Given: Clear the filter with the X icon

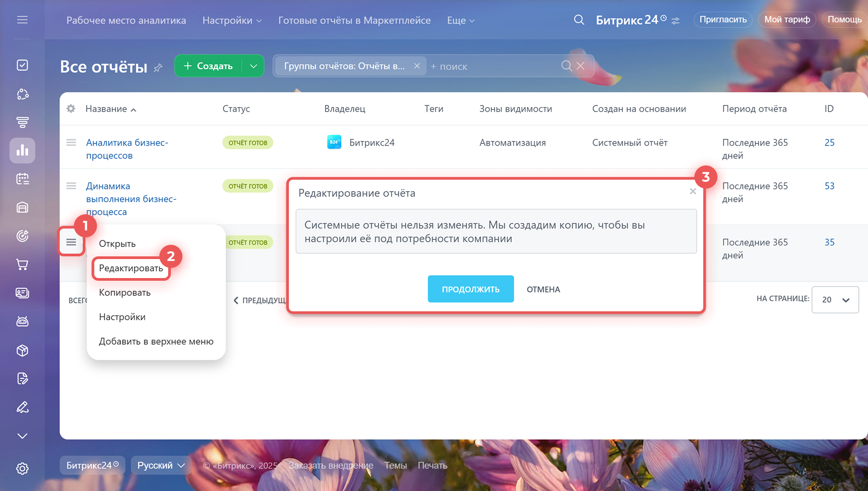Looking at the screenshot, I should coord(581,66).
